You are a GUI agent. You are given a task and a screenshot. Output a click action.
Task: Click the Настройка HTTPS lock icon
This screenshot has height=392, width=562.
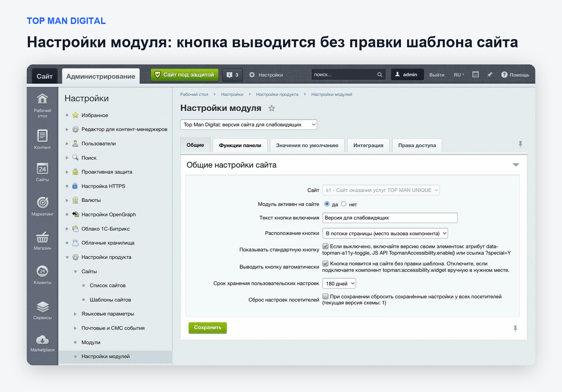(x=75, y=186)
